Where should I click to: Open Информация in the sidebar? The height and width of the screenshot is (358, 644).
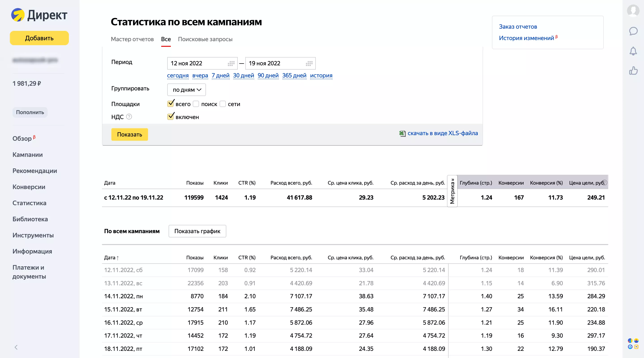point(32,251)
